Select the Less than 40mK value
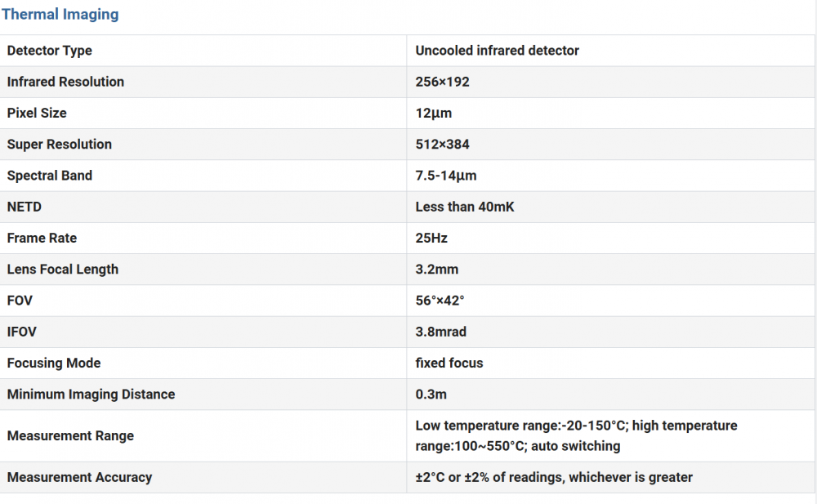817x504 pixels. pos(464,207)
